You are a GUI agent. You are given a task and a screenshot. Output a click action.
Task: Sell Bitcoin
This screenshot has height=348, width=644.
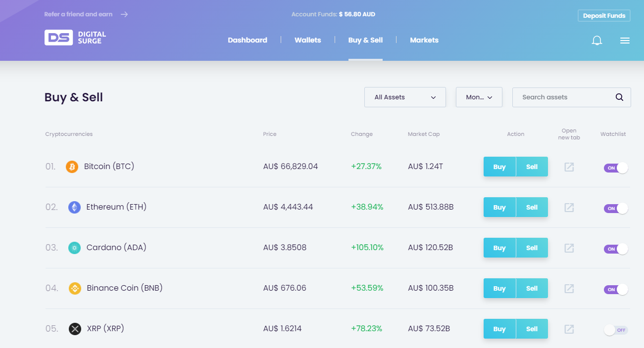click(532, 167)
